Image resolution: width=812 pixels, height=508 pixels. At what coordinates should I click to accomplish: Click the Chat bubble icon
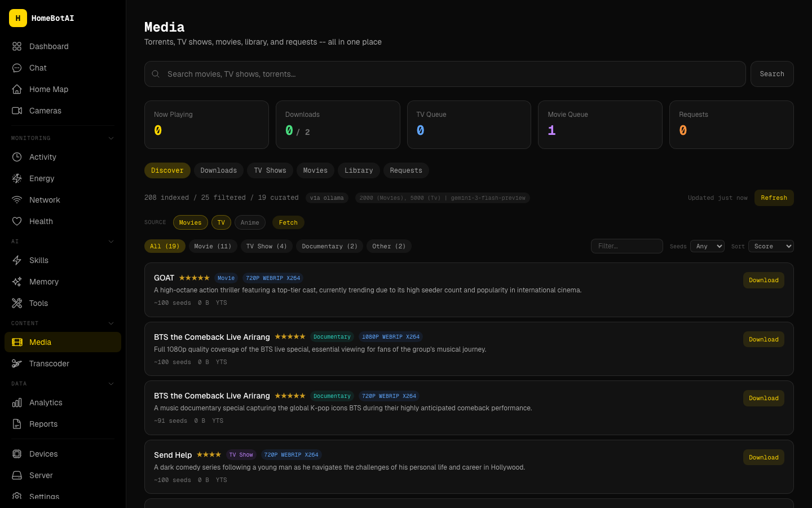click(x=17, y=68)
